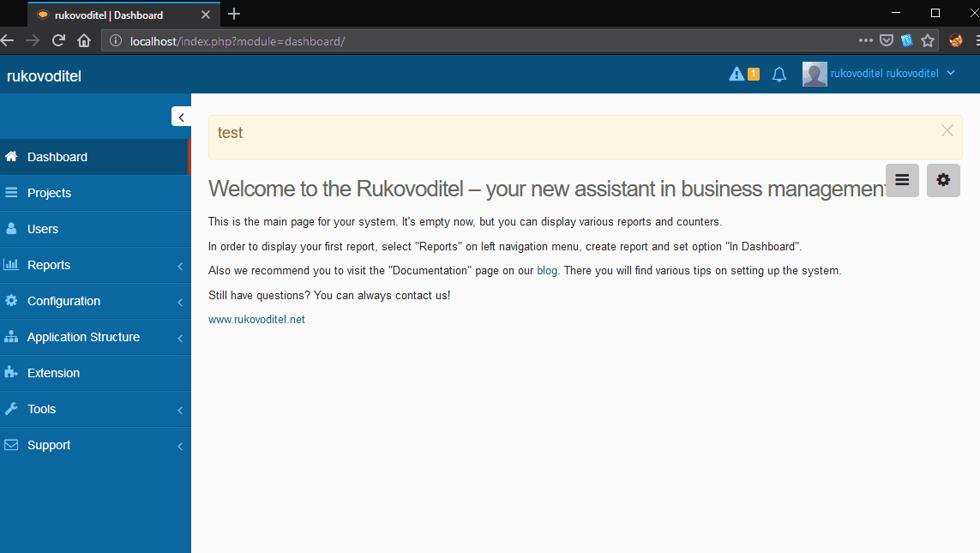Click the notification count badge
The width and height of the screenshot is (980, 553).
[x=754, y=74]
